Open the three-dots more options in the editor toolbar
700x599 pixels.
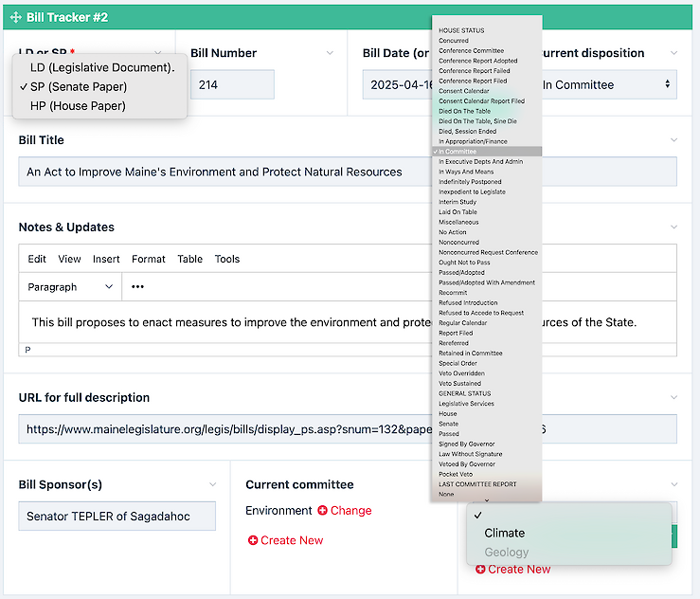pos(137,287)
